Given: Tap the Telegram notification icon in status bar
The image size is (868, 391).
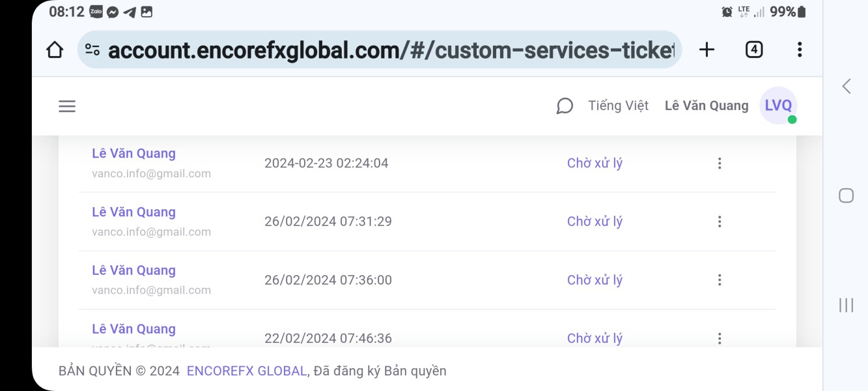Looking at the screenshot, I should (130, 12).
